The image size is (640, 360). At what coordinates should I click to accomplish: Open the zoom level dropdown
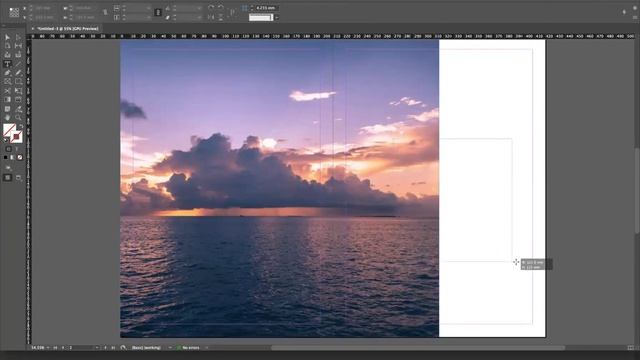click(x=48, y=348)
